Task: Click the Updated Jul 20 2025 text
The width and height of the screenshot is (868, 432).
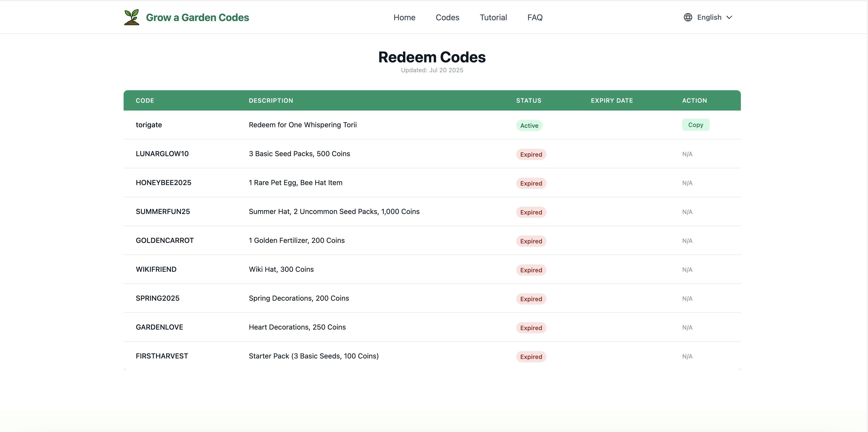Action: coord(432,70)
